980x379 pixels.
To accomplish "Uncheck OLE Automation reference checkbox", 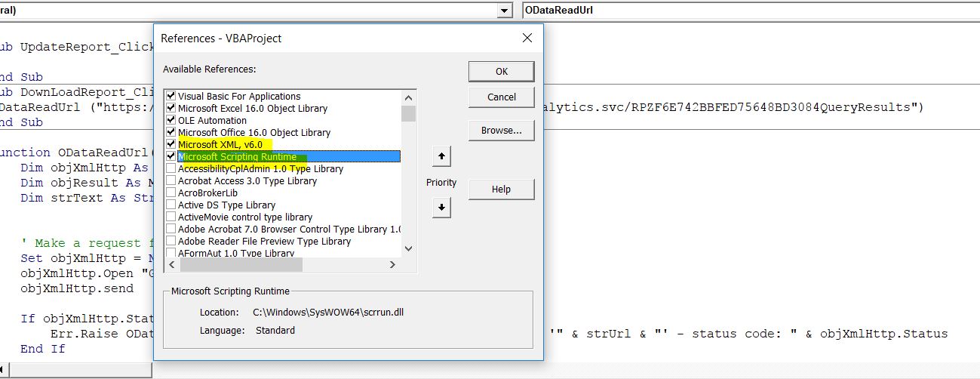I will 171,120.
